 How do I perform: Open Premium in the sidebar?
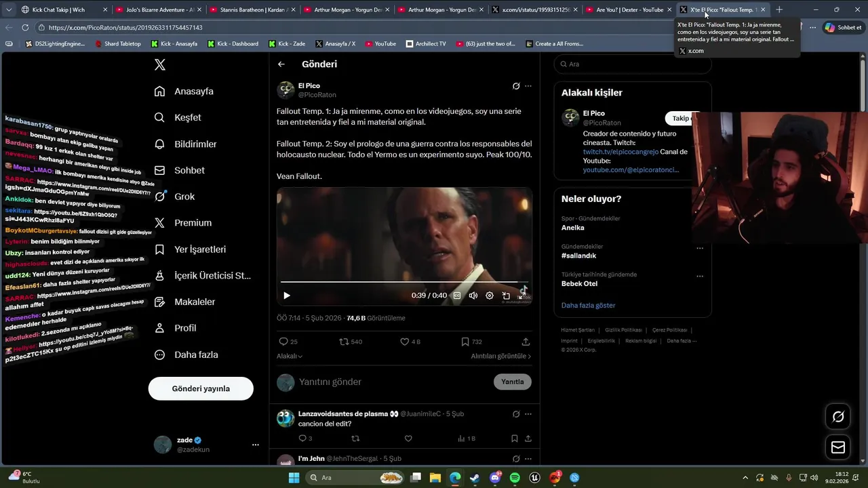(182, 222)
